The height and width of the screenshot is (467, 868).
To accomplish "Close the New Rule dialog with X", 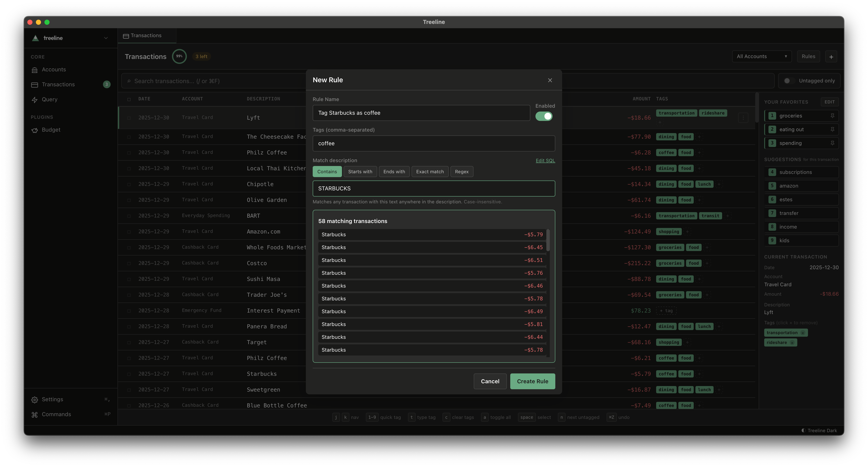I will 550,80.
